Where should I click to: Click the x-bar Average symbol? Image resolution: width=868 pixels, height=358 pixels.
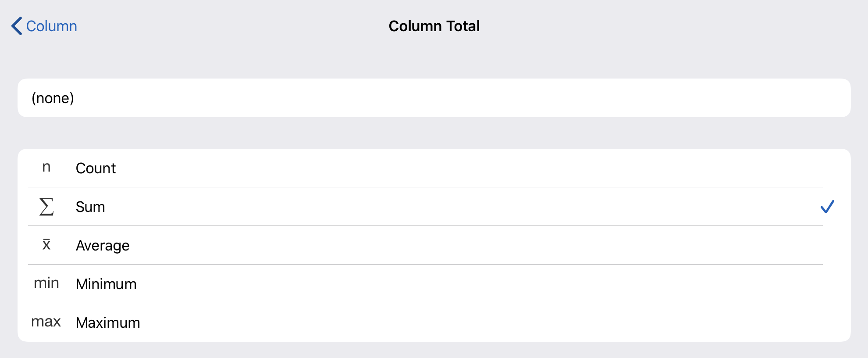pos(46,244)
